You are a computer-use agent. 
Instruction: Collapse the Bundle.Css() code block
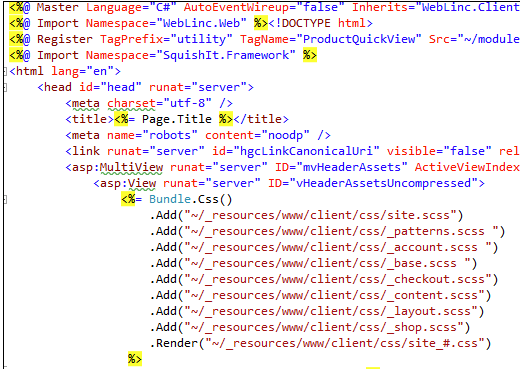tap(5, 199)
